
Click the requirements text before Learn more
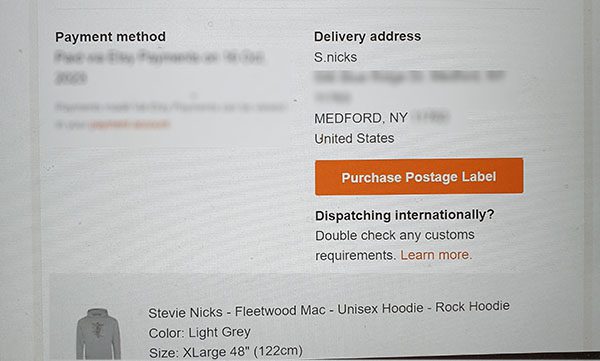(x=355, y=255)
